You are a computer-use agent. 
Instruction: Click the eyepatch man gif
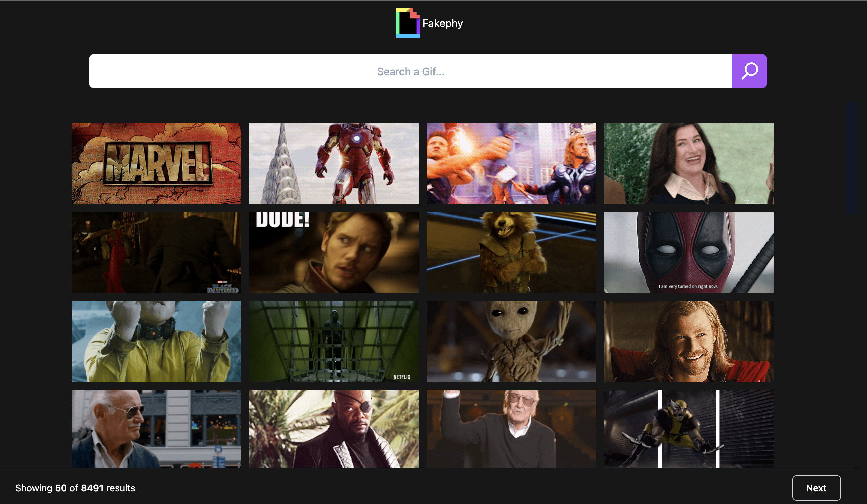[334, 428]
